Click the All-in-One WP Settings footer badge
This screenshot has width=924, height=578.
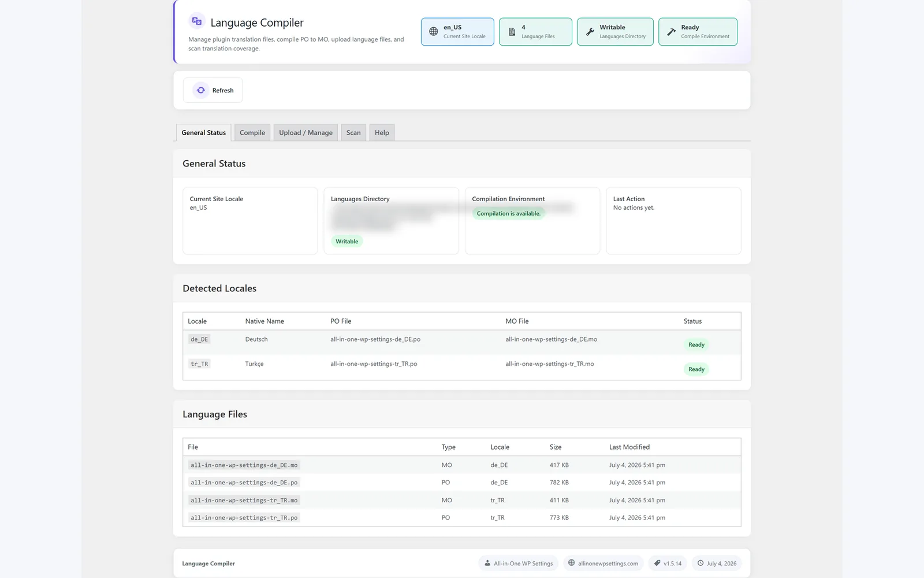[x=518, y=564]
